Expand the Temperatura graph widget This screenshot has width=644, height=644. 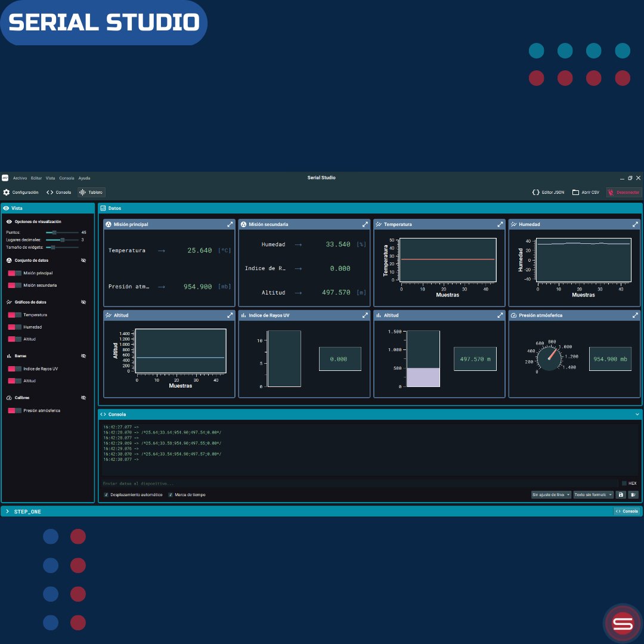click(500, 224)
